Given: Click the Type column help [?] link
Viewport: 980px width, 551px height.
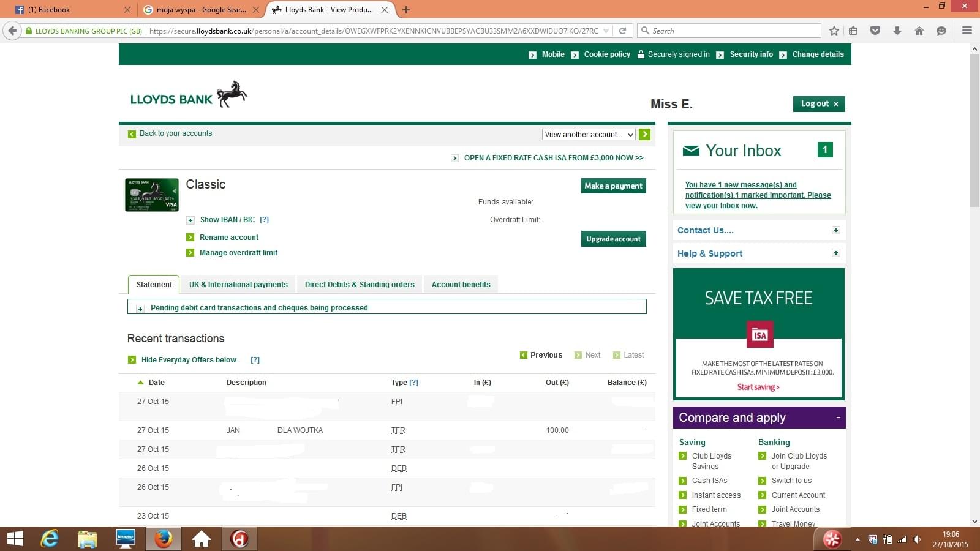Looking at the screenshot, I should [x=414, y=382].
